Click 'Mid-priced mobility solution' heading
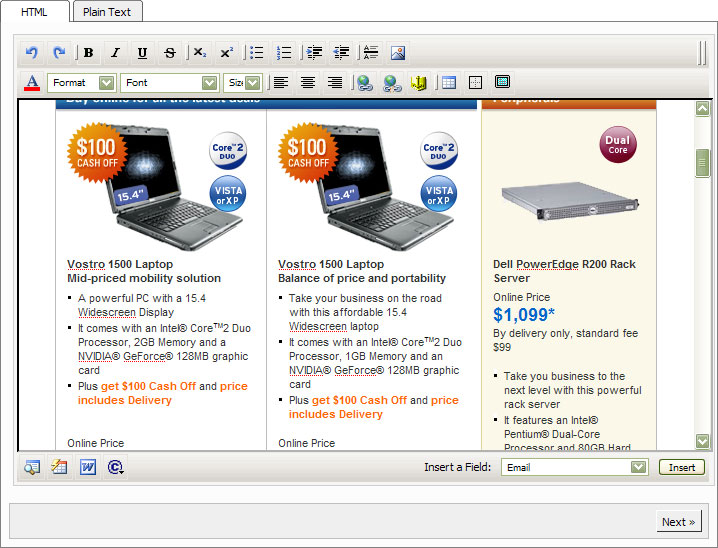 144,278
